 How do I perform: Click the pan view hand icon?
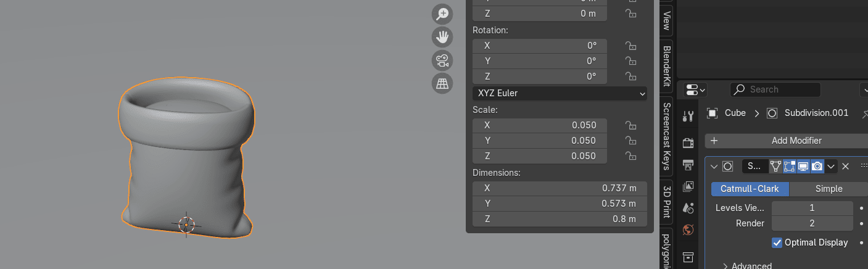tap(442, 37)
